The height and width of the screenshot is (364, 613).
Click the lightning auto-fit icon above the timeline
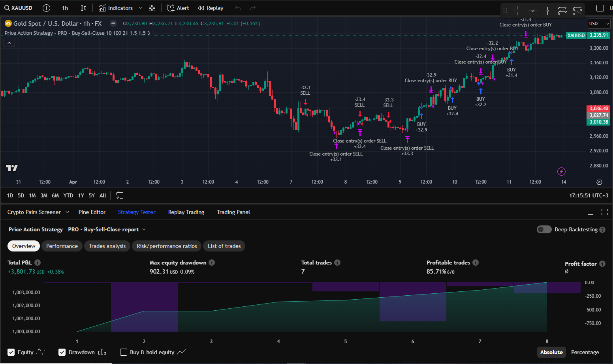click(561, 171)
